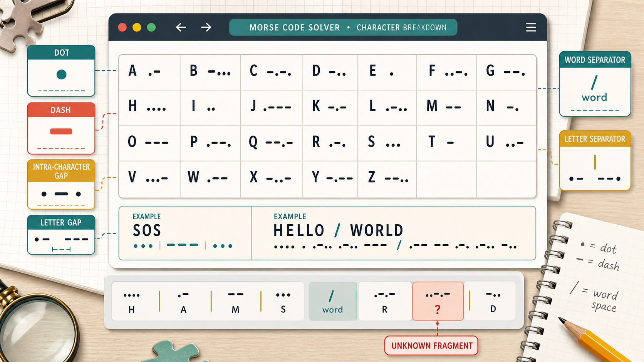Select the letter C cell

pos(271,72)
